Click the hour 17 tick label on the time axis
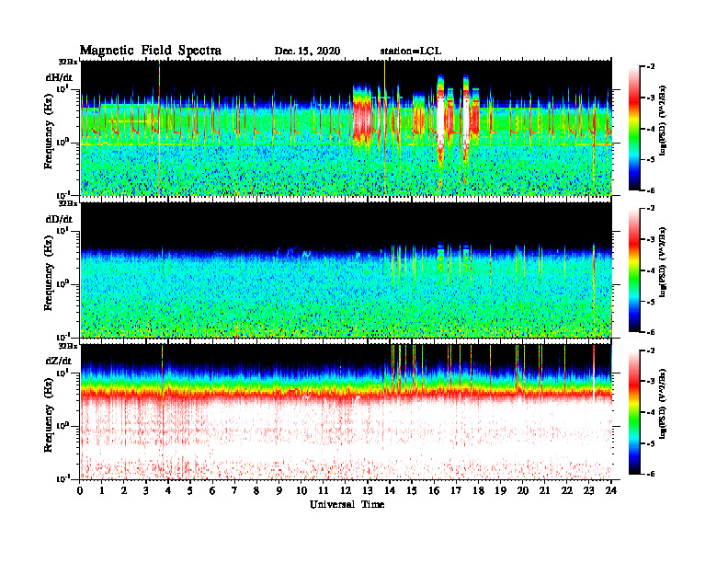Viewport: 728px width, 563px height. point(456,491)
